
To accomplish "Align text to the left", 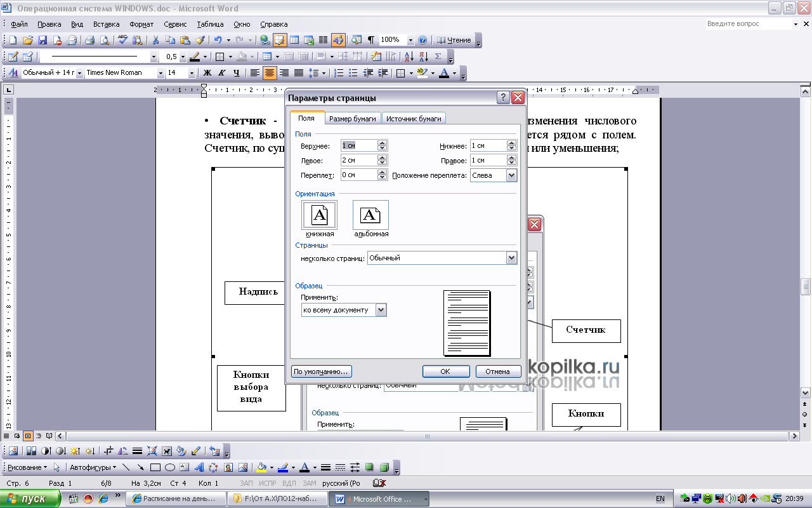I will tap(255, 73).
